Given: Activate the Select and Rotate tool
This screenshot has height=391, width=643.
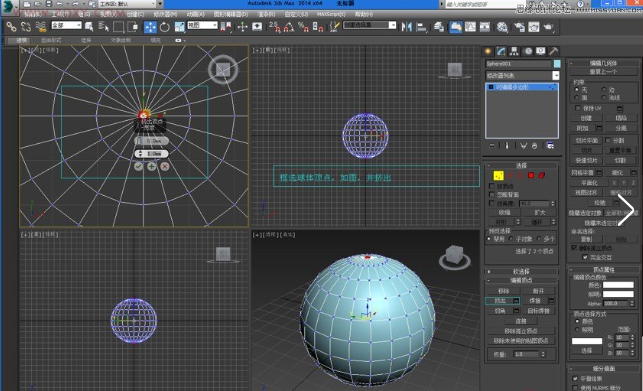Looking at the screenshot, I should (x=164, y=27).
